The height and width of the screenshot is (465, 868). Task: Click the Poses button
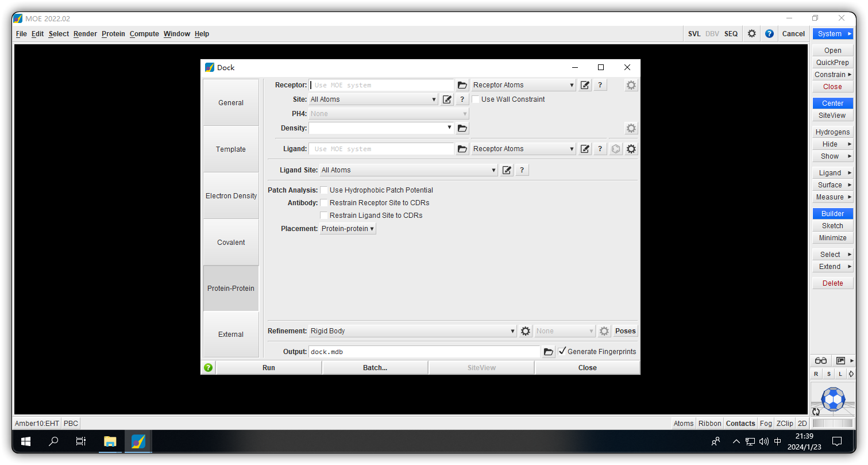626,331
